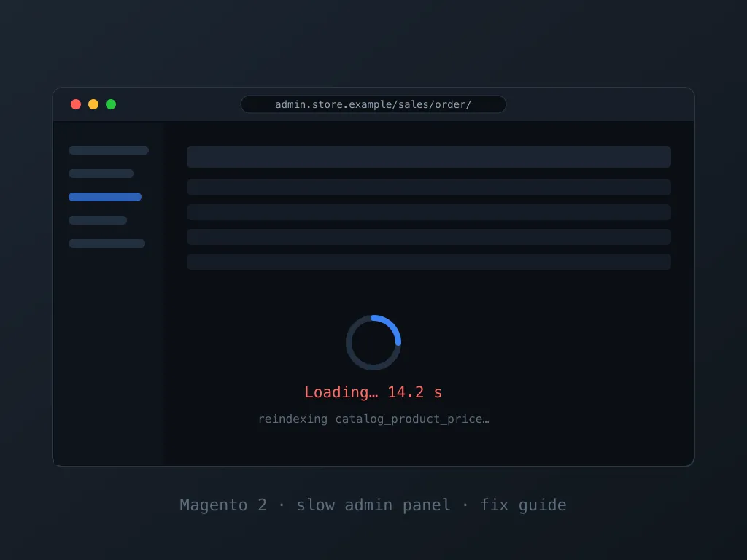The image size is (747, 560).
Task: Click the green maximize window dot
Action: (x=111, y=104)
